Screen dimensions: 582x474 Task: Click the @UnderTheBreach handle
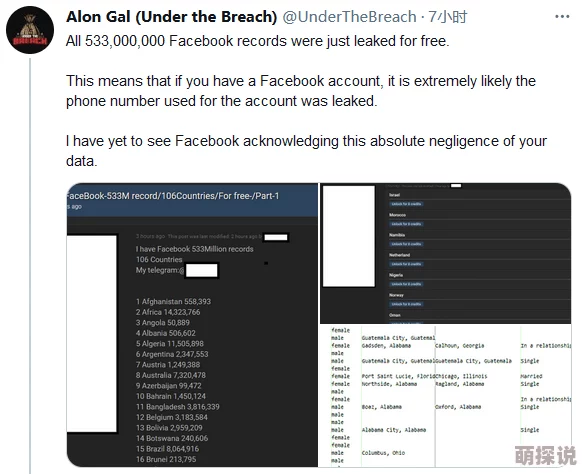tap(349, 17)
